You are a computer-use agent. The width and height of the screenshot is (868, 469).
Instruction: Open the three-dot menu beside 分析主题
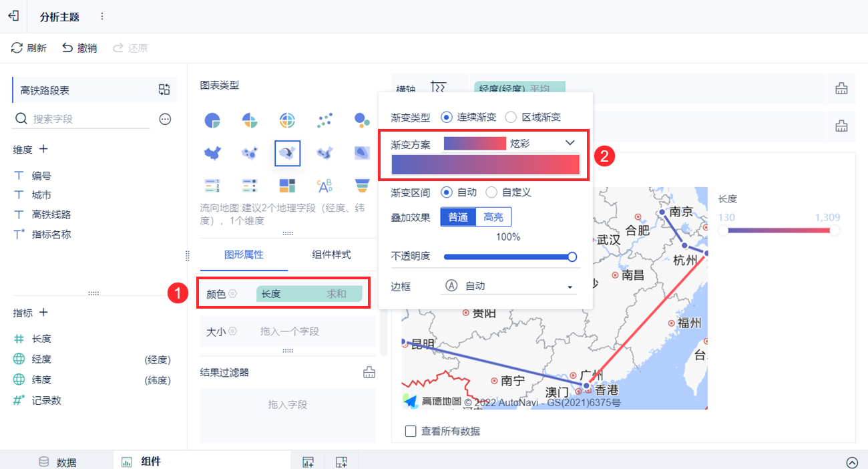[101, 16]
